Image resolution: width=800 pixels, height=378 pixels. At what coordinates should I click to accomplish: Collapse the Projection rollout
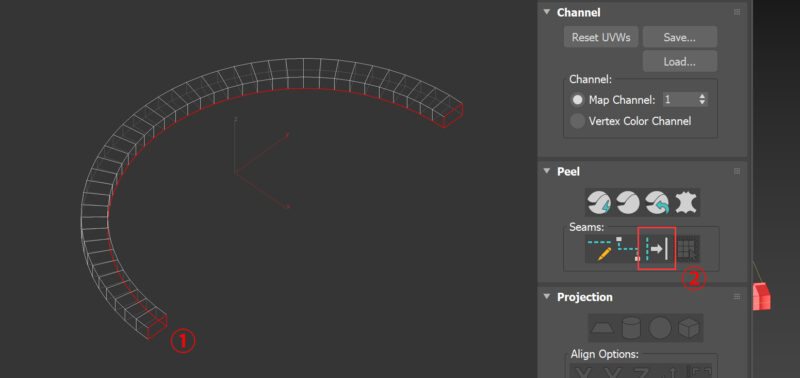click(546, 297)
